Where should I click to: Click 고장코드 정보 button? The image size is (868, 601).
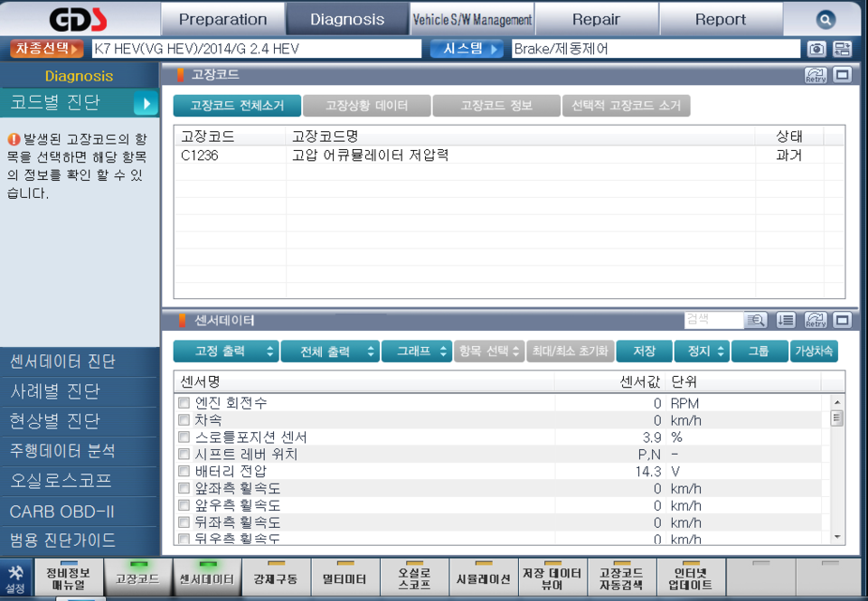click(496, 106)
